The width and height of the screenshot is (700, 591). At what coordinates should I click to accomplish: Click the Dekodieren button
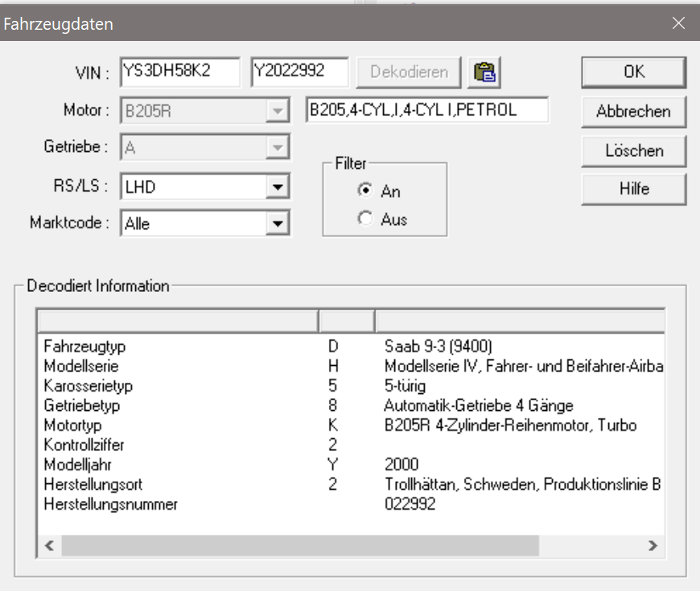click(x=409, y=72)
